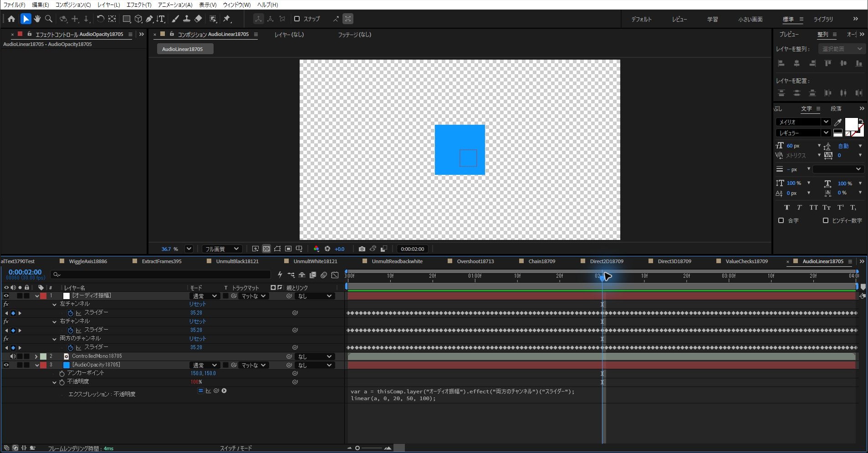Select the Pen tool
The width and height of the screenshot is (868, 453).
[x=149, y=19]
